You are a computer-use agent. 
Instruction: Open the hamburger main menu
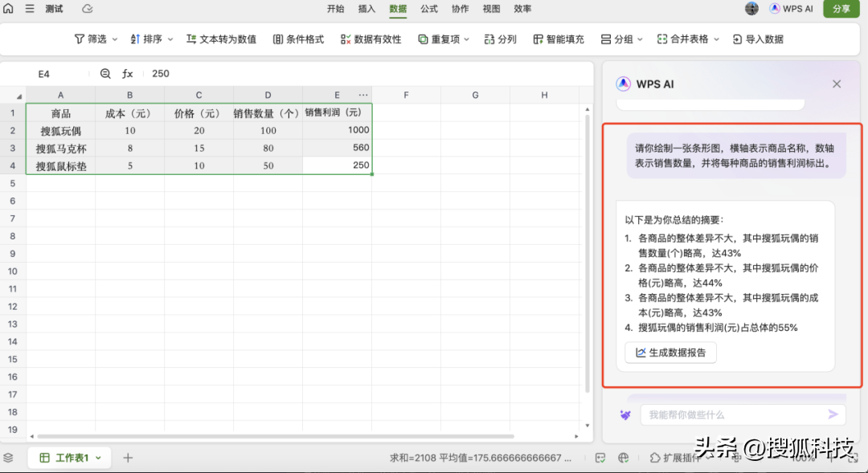pos(30,9)
